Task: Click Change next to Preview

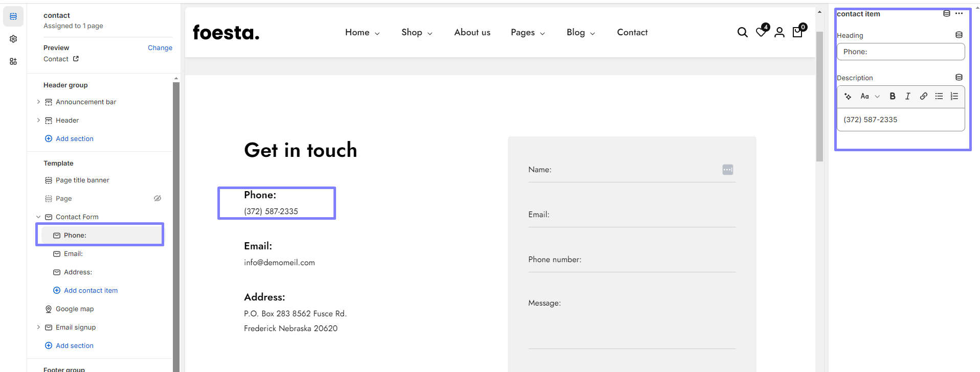Action: pos(160,48)
